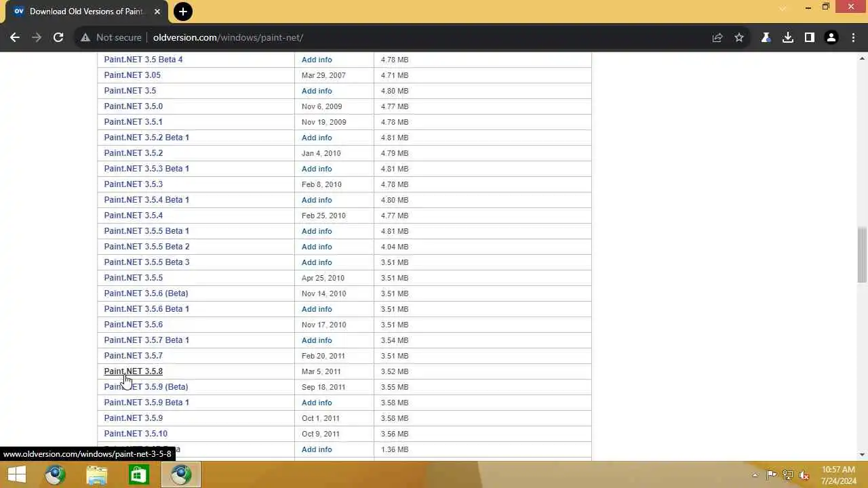Open a new browser tab
This screenshot has height=488, width=868.
click(x=182, y=12)
